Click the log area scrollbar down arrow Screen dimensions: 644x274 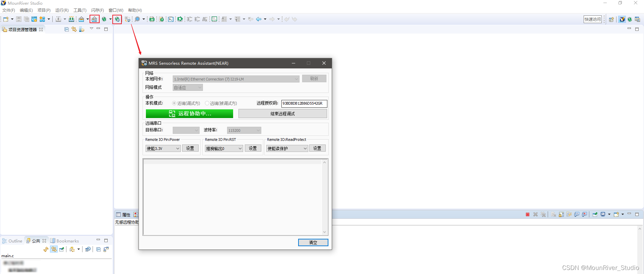click(x=324, y=232)
